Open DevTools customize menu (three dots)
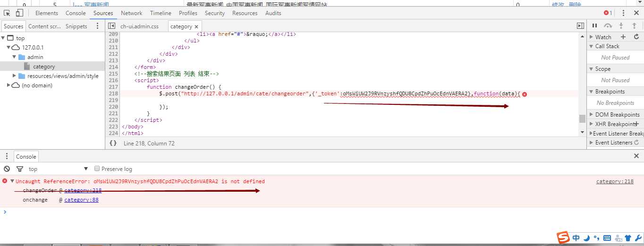644x246 pixels. tap(624, 13)
